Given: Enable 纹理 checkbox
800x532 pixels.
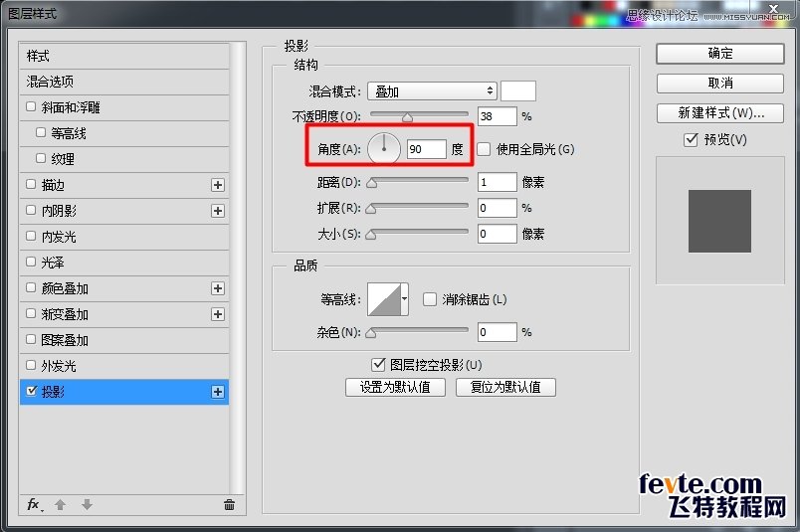Looking at the screenshot, I should point(41,158).
